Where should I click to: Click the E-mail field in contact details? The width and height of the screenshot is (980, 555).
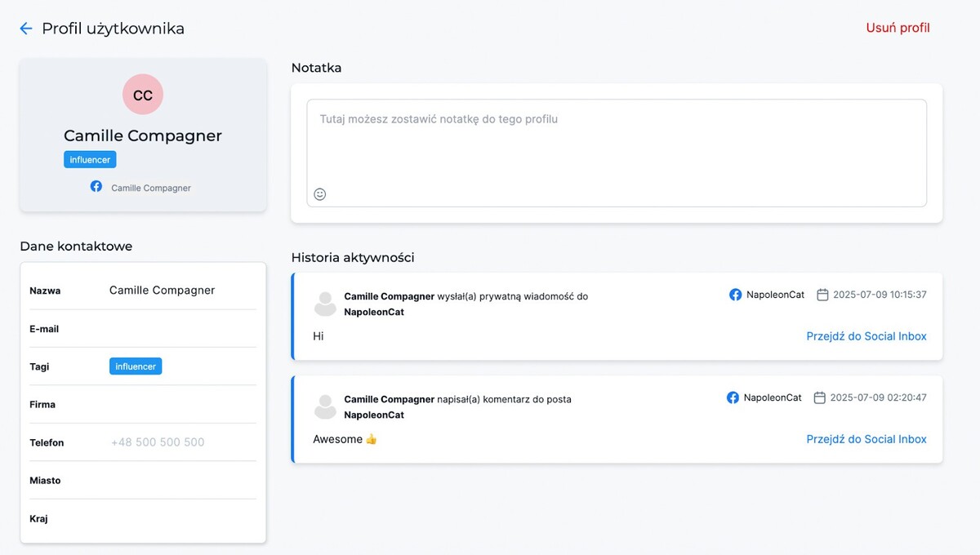181,329
